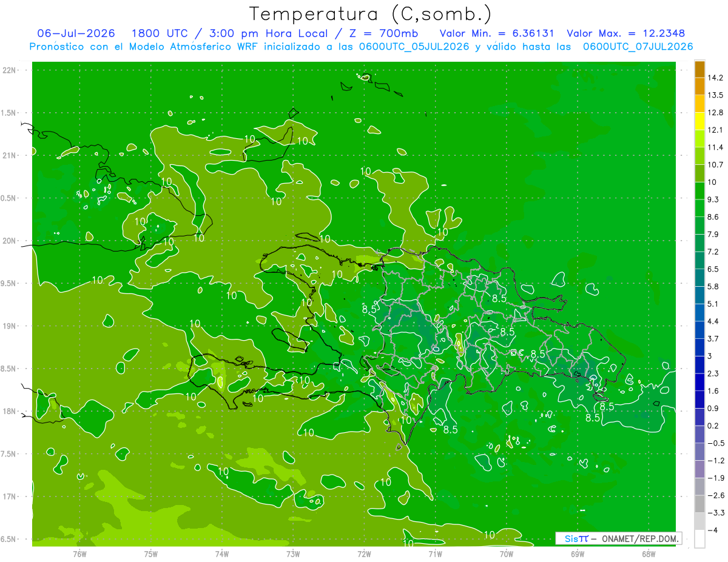Select latitude label "20N" on left axis
This screenshot has height=562, width=728.
[10, 241]
